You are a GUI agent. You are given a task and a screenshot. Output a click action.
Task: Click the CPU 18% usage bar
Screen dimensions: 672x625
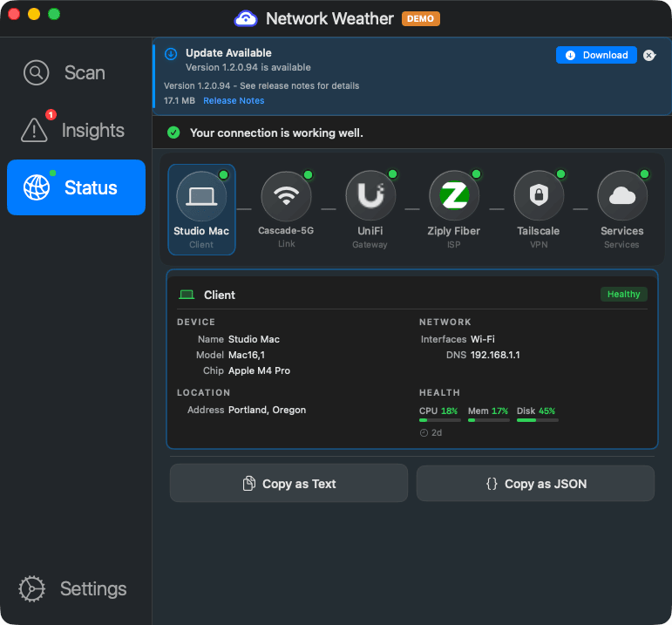pos(439,420)
